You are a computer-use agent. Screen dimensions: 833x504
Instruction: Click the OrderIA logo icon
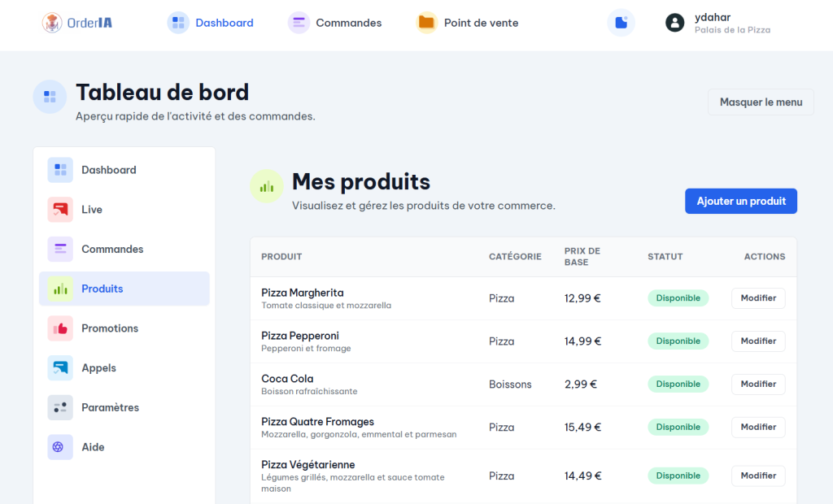click(x=53, y=23)
